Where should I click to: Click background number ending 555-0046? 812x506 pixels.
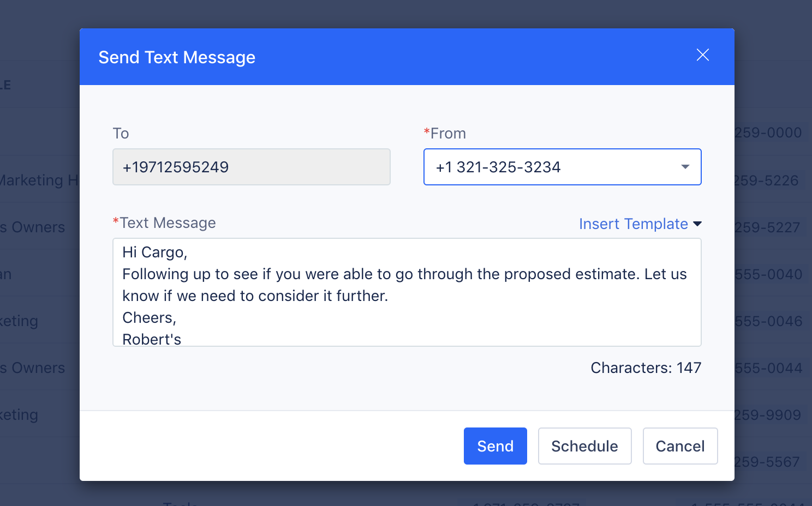[x=768, y=321]
